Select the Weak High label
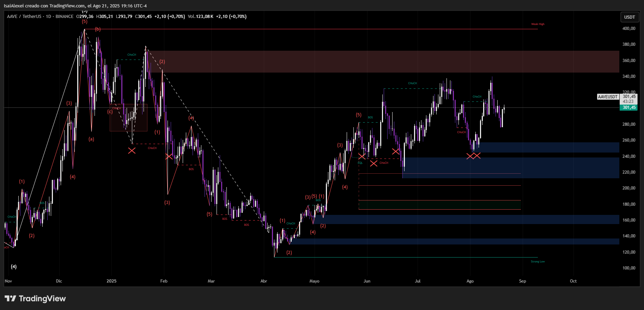 [537, 24]
